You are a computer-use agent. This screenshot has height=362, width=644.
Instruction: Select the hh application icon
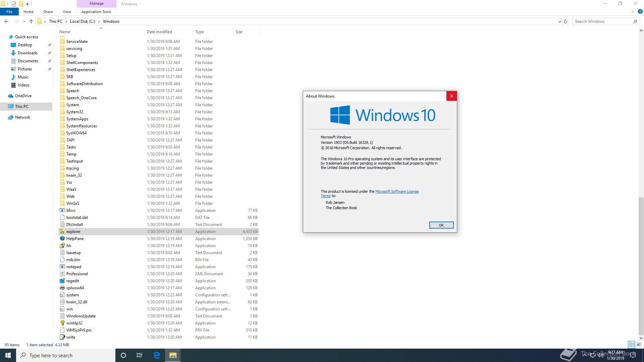(x=62, y=246)
